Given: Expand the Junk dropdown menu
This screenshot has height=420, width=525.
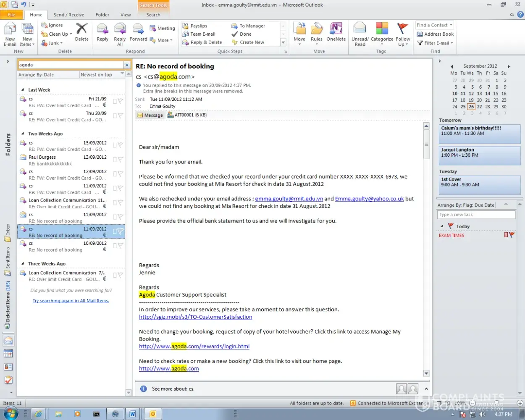Looking at the screenshot, I should 52,43.
